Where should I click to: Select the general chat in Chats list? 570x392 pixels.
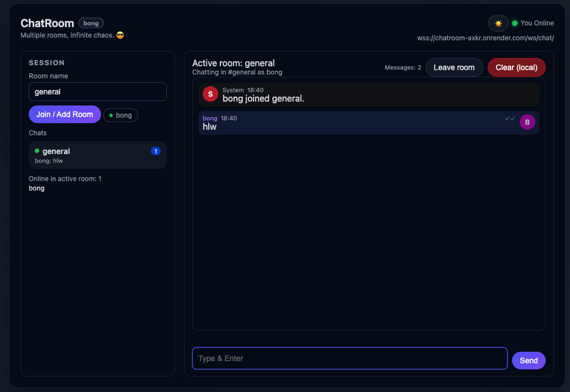coord(97,155)
